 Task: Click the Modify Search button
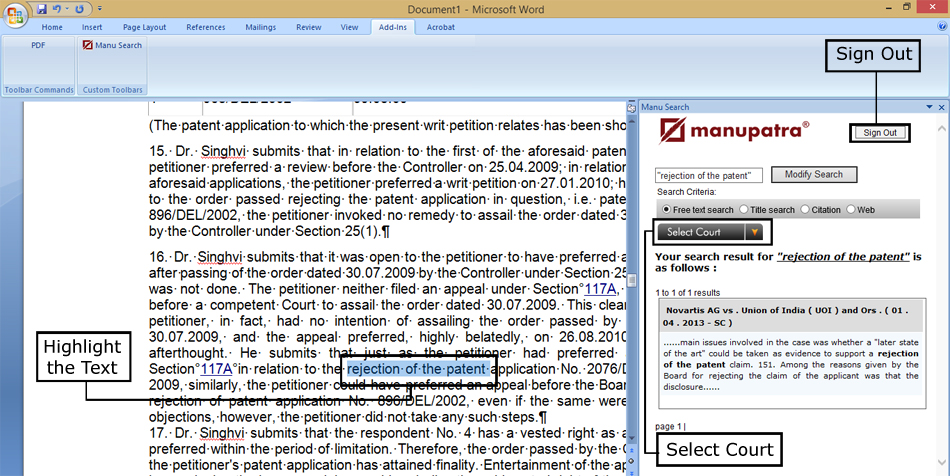point(814,174)
